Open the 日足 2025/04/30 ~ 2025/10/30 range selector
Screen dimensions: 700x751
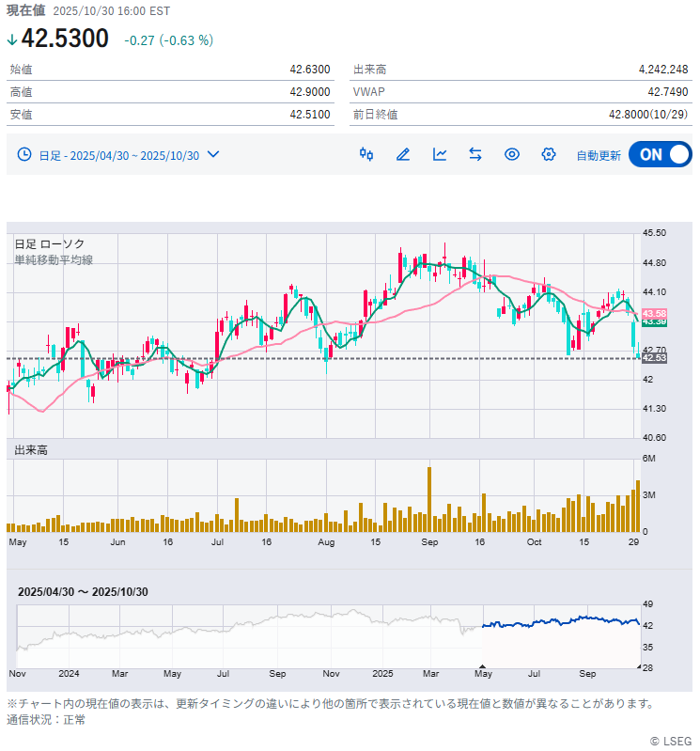pyautogui.click(x=118, y=155)
